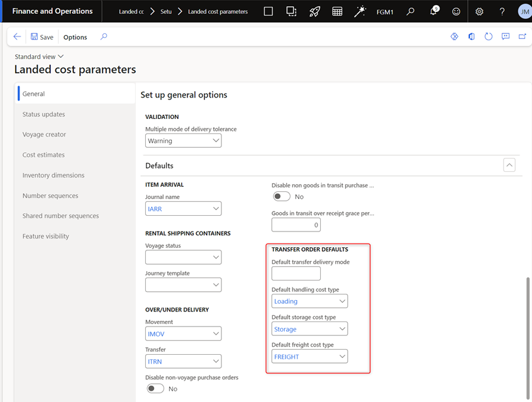Click the Save button
The image size is (532, 402).
(x=42, y=37)
